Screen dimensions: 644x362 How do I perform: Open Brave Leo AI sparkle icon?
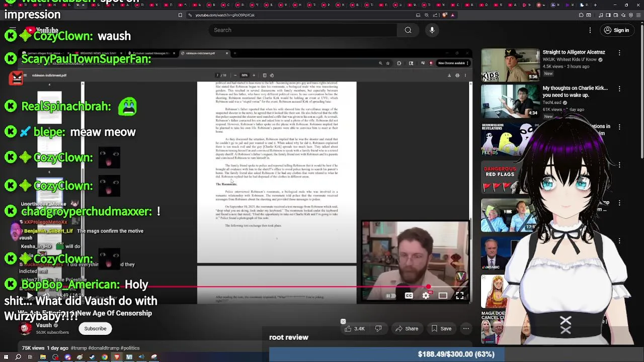click(x=623, y=15)
